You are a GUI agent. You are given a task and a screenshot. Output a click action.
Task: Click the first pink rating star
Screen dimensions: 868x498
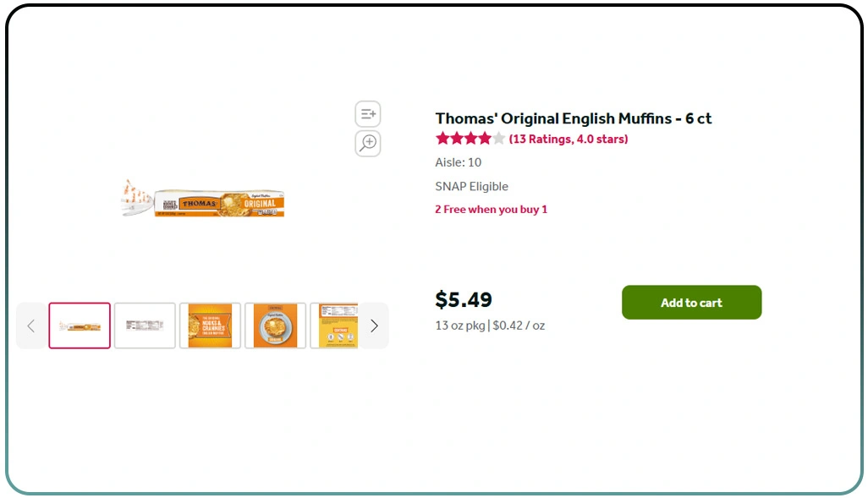442,139
